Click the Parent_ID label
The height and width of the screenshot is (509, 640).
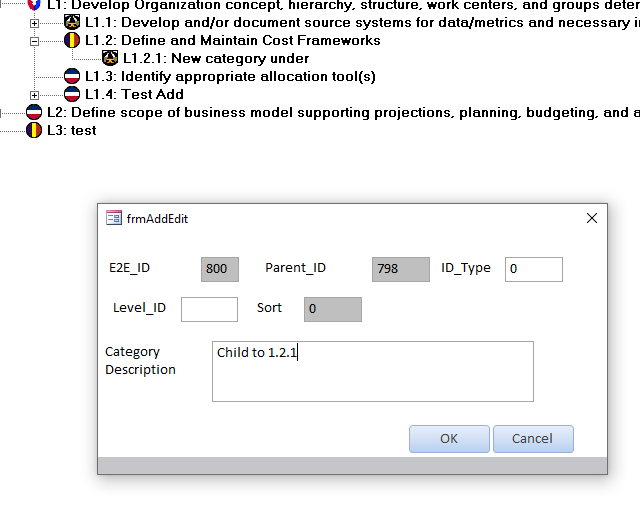point(296,268)
